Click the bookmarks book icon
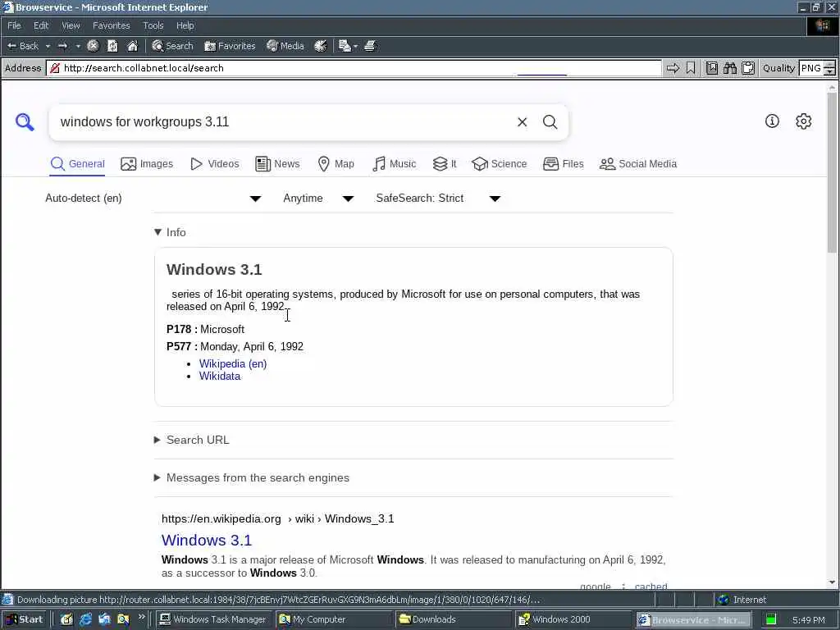This screenshot has height=630, width=840. [x=711, y=68]
